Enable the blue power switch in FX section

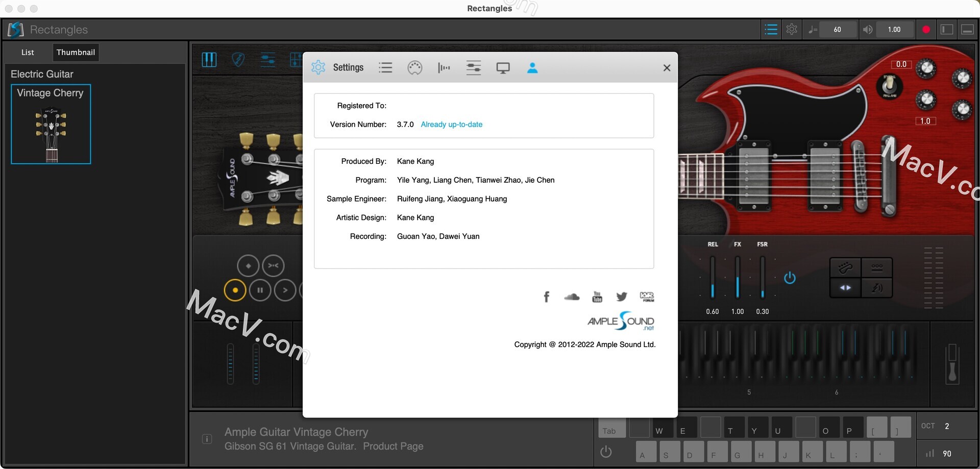pos(790,278)
